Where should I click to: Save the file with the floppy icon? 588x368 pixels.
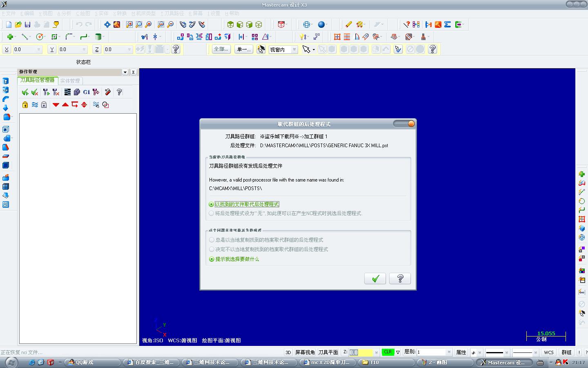(x=27, y=25)
